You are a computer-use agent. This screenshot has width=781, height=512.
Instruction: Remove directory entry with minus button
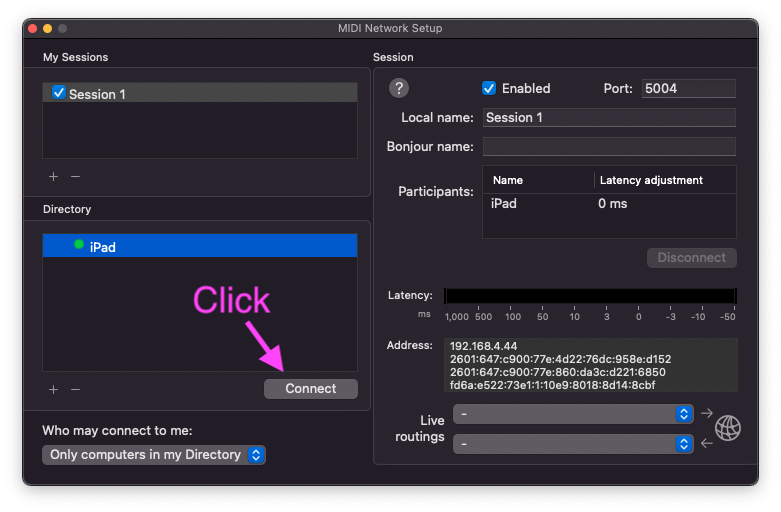[75, 389]
